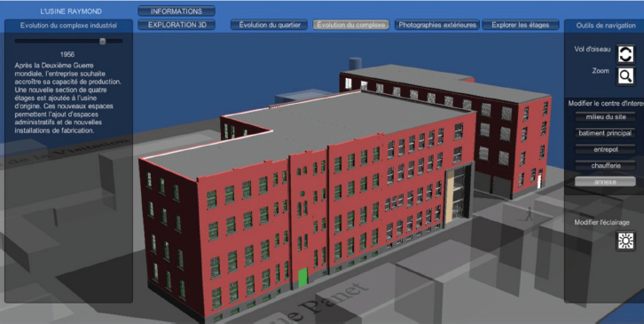The image size is (644, 324).
Task: Center the view on entrepot
Action: pyautogui.click(x=605, y=150)
